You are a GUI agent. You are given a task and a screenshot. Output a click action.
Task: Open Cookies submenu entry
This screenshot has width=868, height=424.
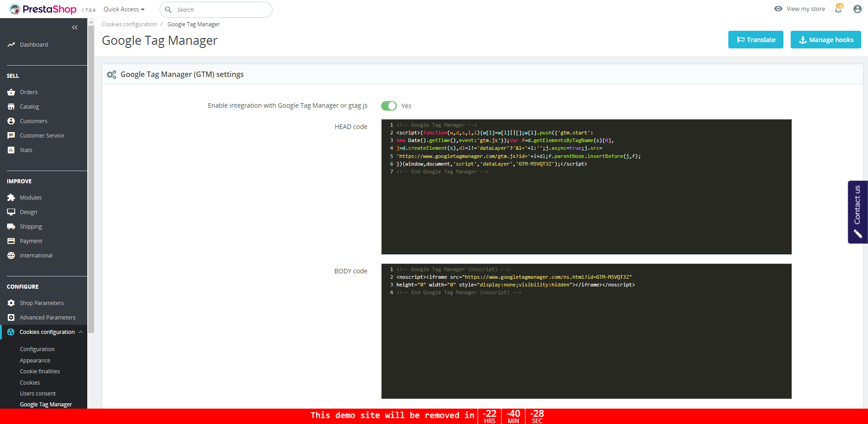[x=30, y=382]
